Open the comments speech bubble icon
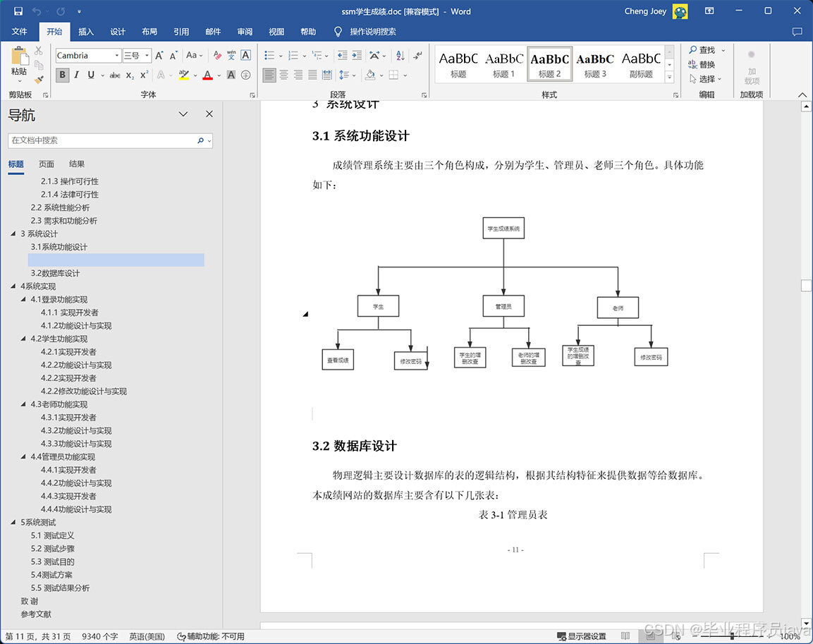Screen dimensions: 813x644 797,32
